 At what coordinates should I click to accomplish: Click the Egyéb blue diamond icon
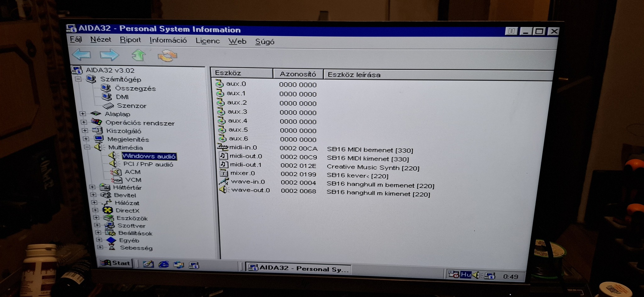(111, 240)
